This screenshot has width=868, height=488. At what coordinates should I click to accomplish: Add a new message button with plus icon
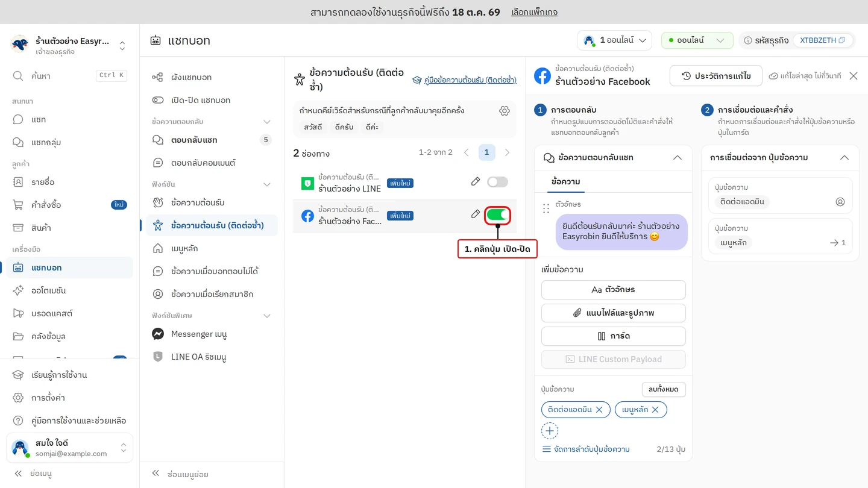(x=550, y=431)
